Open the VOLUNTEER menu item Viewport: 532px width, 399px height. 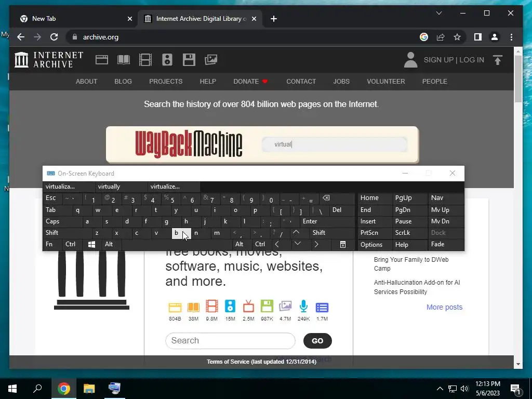tap(386, 82)
